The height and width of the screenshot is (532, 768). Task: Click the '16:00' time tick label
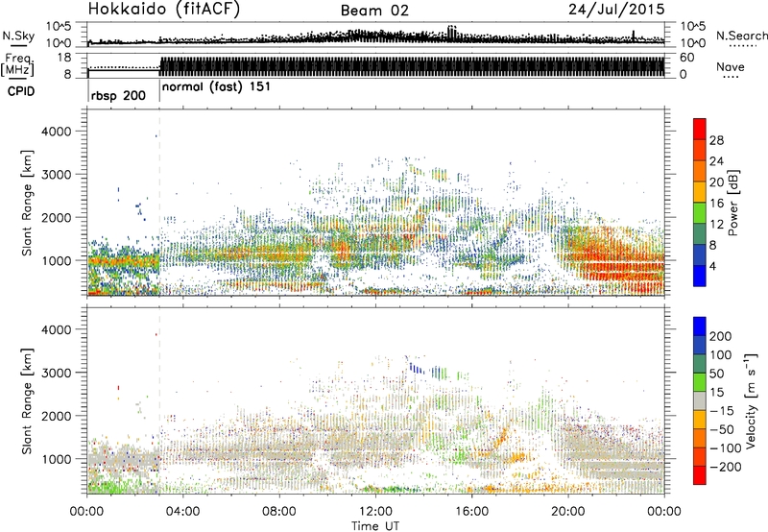pos(471,512)
